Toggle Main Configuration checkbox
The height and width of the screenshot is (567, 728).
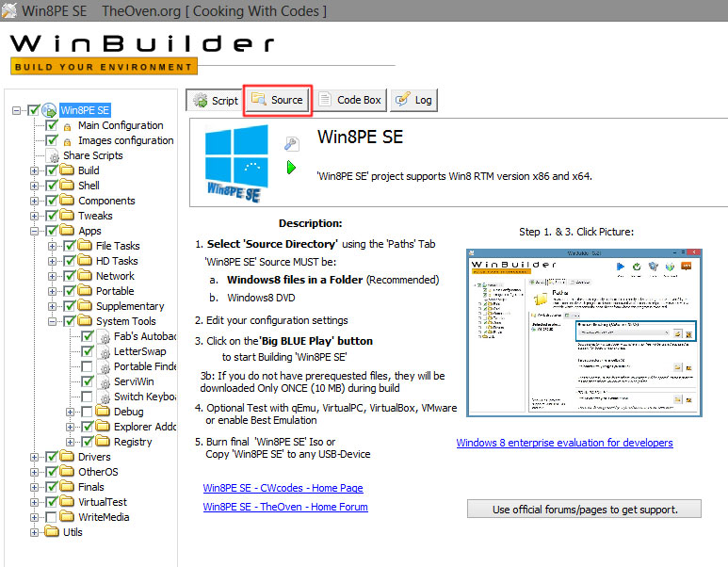point(52,125)
